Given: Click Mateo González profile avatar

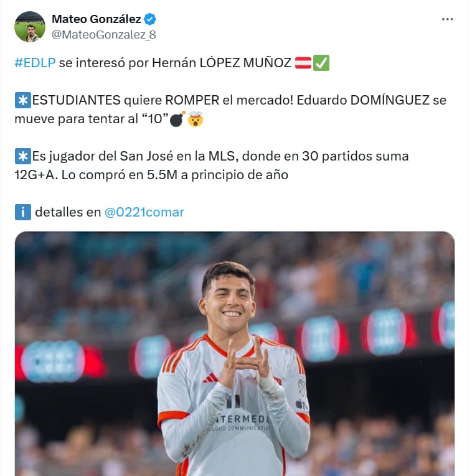Looking at the screenshot, I should pyautogui.click(x=30, y=26).
